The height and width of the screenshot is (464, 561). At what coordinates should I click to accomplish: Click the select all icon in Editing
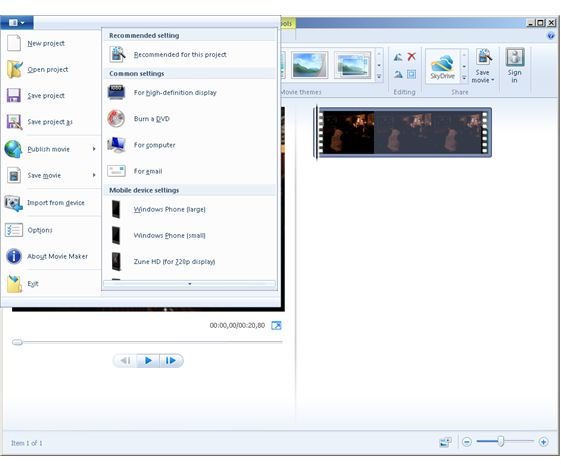[x=412, y=74]
